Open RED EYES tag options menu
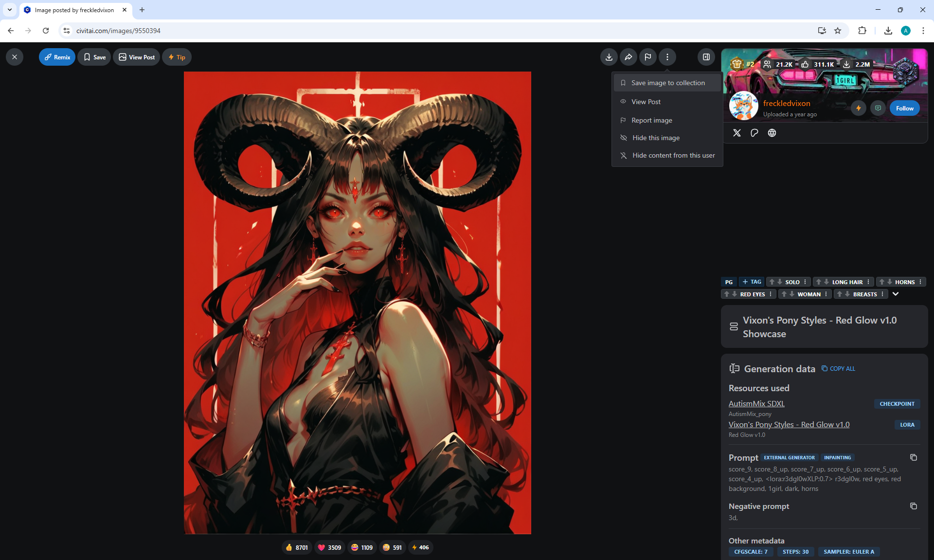The width and height of the screenshot is (934, 560). [x=771, y=294]
